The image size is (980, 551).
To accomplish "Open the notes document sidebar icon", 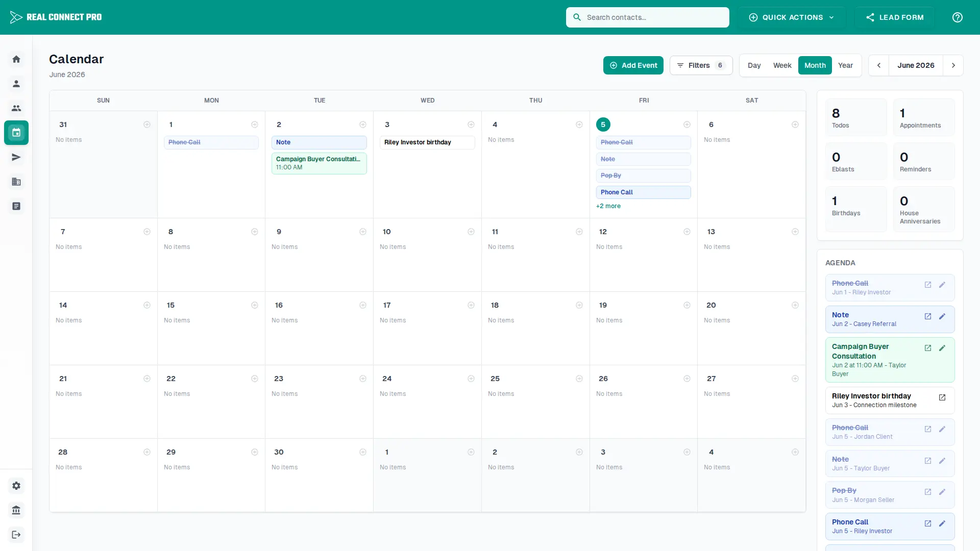I will tap(16, 206).
